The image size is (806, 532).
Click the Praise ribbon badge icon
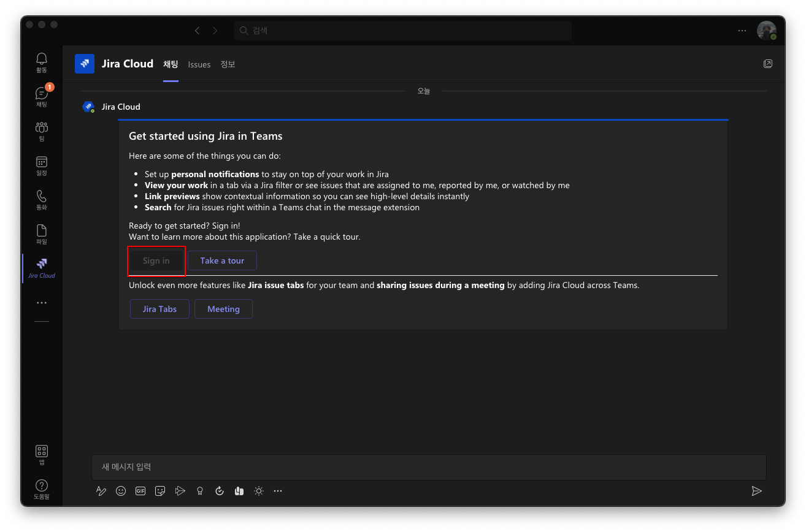[199, 491]
